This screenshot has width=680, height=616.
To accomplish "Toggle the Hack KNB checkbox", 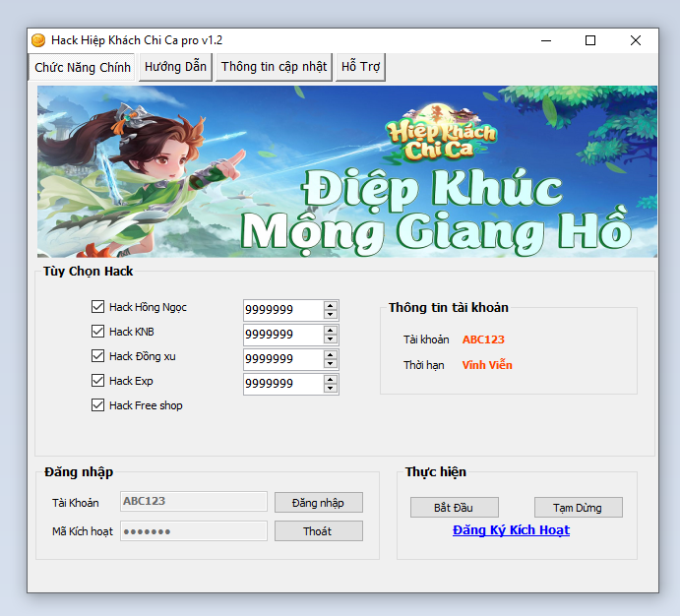I will (97, 332).
